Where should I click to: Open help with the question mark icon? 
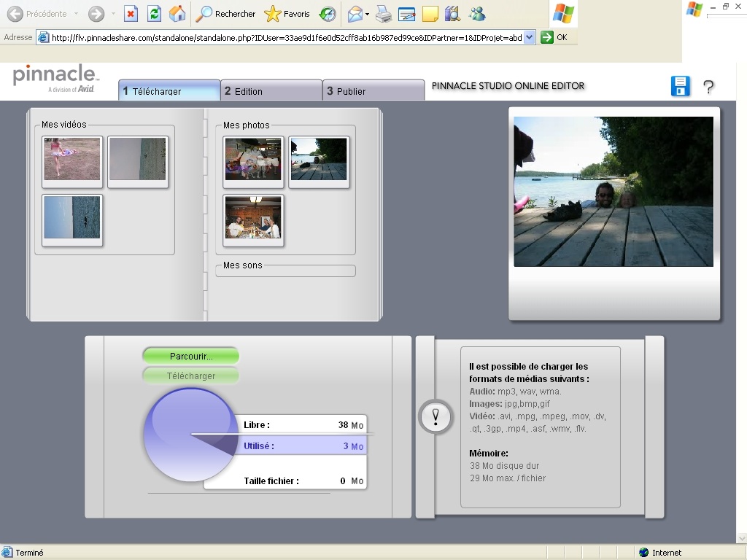click(708, 87)
